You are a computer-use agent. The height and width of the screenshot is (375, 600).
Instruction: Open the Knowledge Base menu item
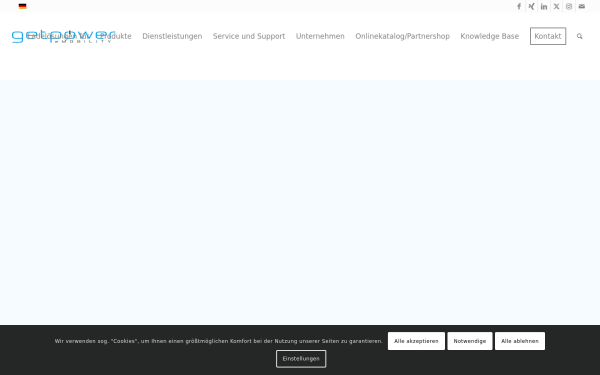click(x=490, y=36)
